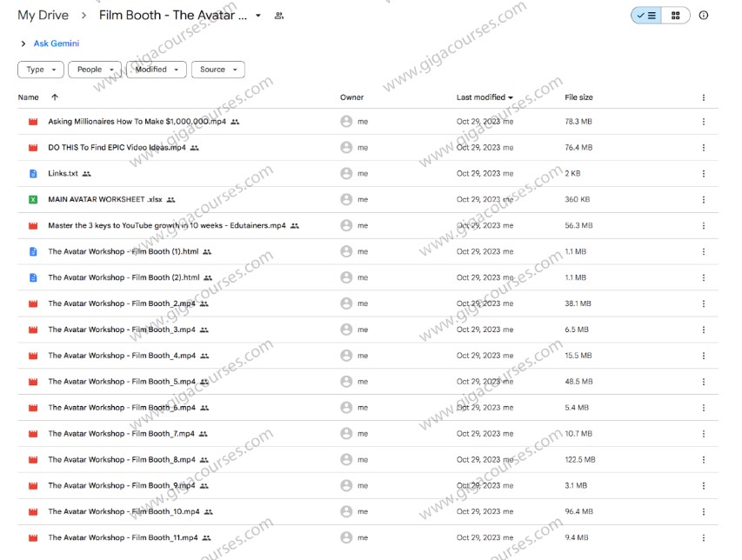Click the name sort direction arrow
The height and width of the screenshot is (560, 742).
pyautogui.click(x=55, y=97)
